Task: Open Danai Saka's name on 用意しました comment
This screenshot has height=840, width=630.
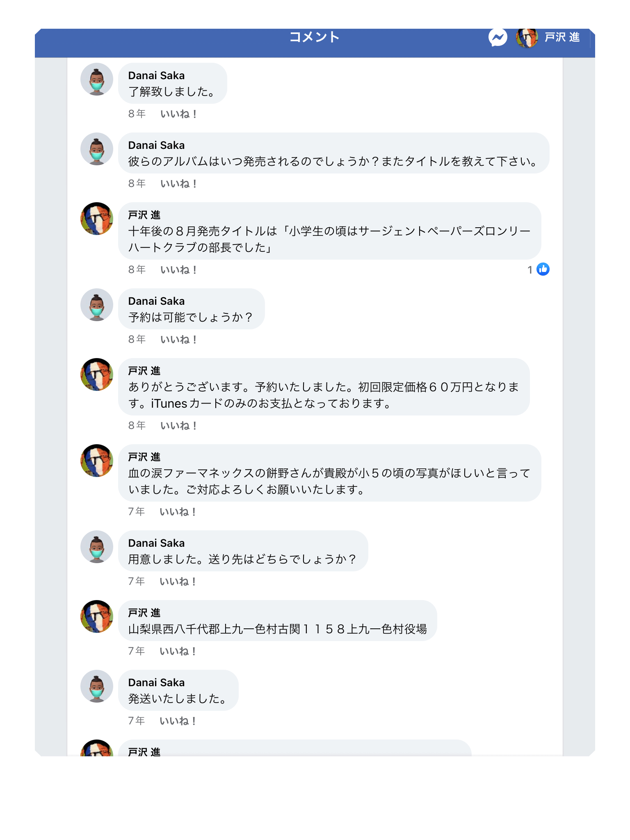Action: [156, 543]
